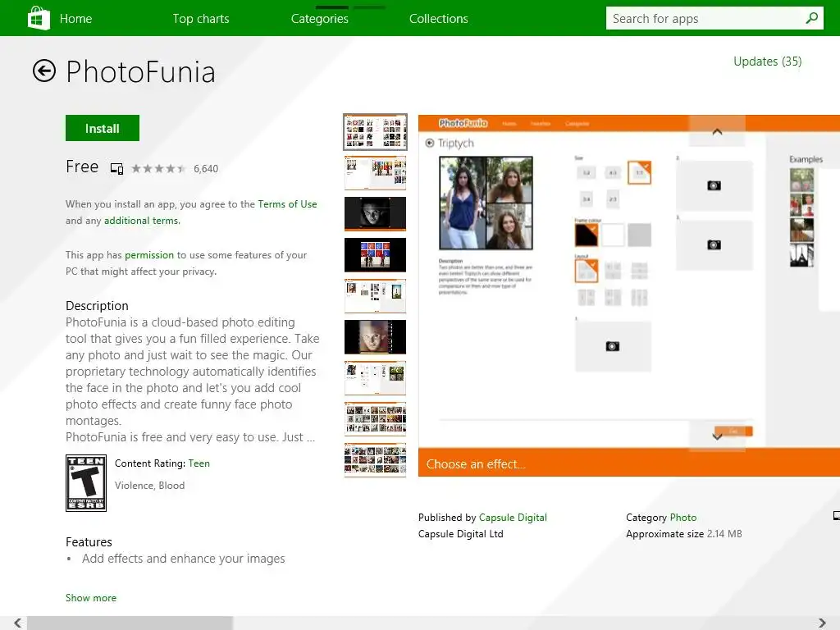840x630 pixels.
Task: Click the left arrow of the horizontal scrollbar
Action: click(x=17, y=623)
